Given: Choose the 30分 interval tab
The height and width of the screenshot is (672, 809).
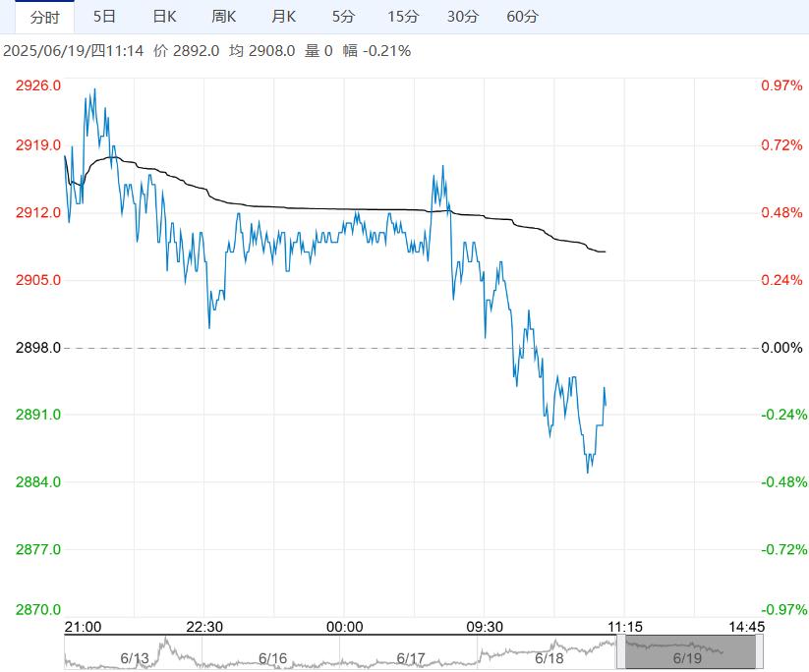Looking at the screenshot, I should (x=462, y=17).
